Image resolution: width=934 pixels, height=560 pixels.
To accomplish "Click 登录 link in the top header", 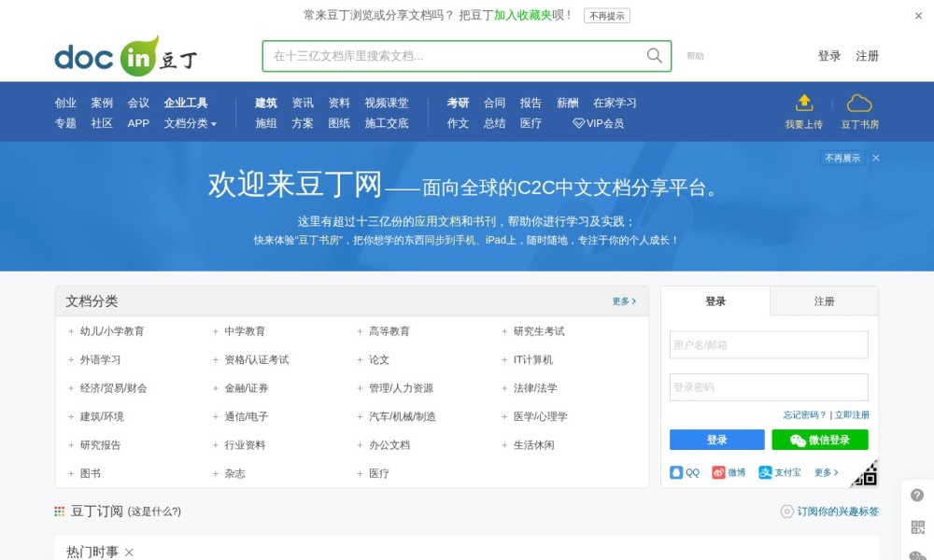I will pos(829,56).
